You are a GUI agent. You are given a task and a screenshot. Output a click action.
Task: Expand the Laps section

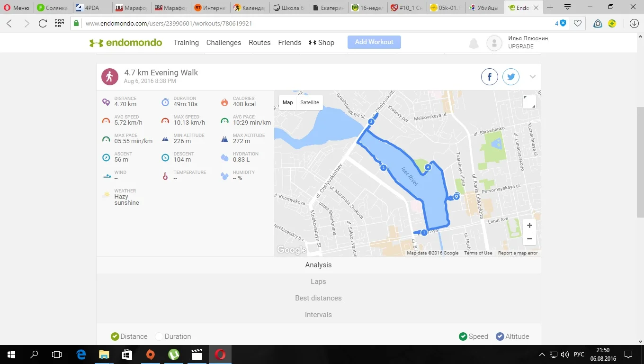pos(318,282)
